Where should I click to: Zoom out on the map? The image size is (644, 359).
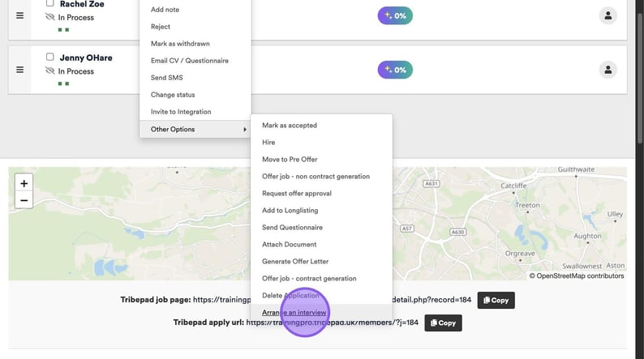24,200
